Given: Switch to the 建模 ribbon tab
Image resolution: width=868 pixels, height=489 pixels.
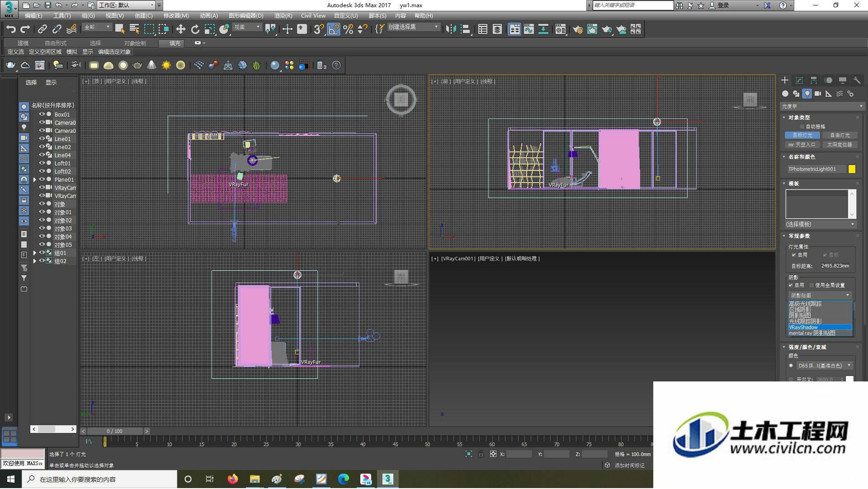Looking at the screenshot, I should click(23, 43).
